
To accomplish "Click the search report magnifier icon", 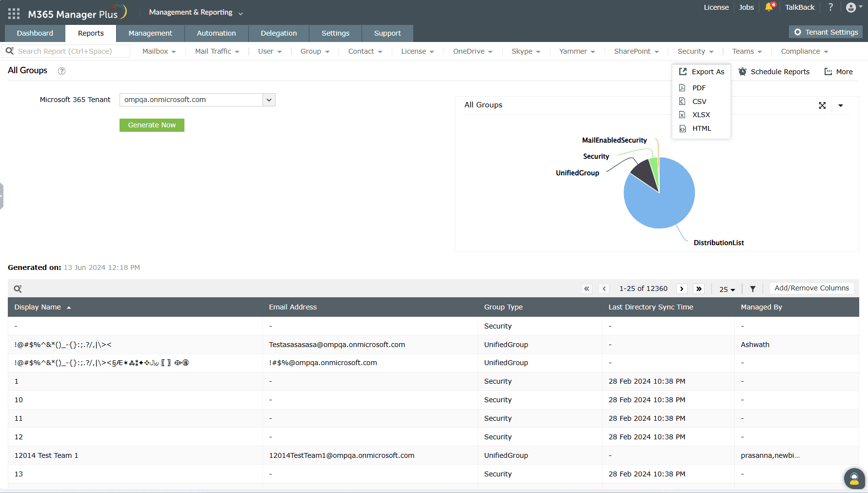I will coord(10,51).
